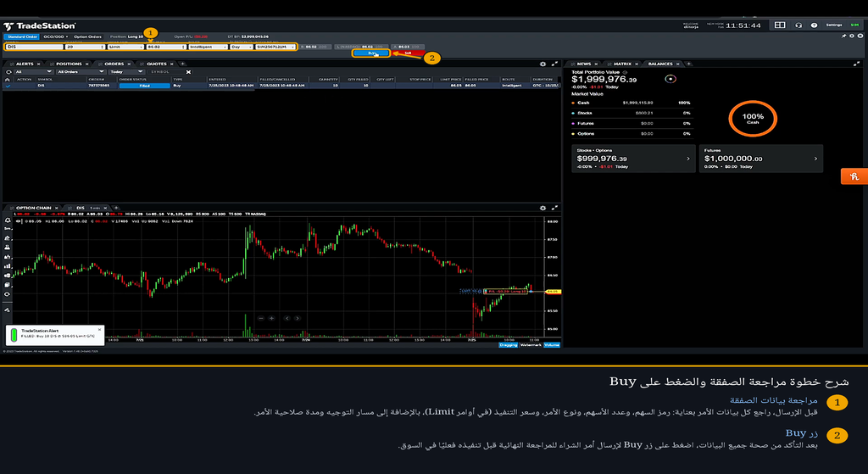Image resolution: width=868 pixels, height=474 pixels.
Task: Add a new tab in orders panel
Action: click(x=183, y=64)
